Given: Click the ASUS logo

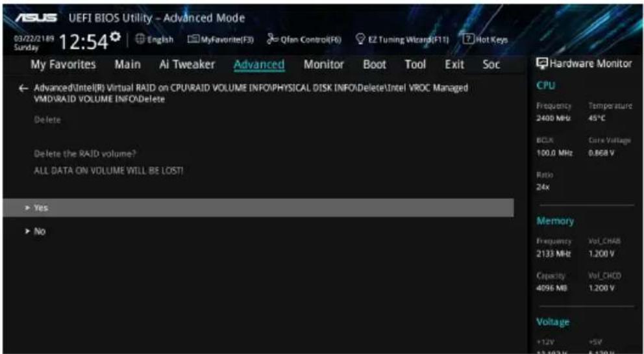Looking at the screenshot, I should click(x=36, y=18).
